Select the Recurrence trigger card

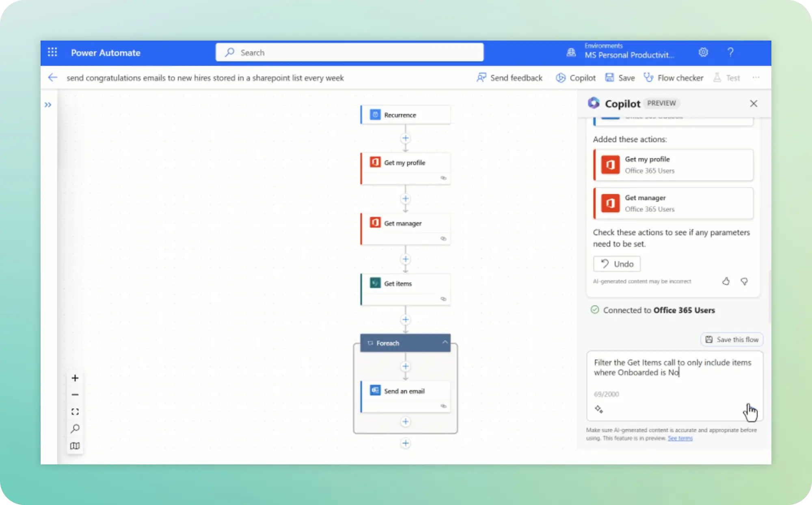tap(406, 115)
